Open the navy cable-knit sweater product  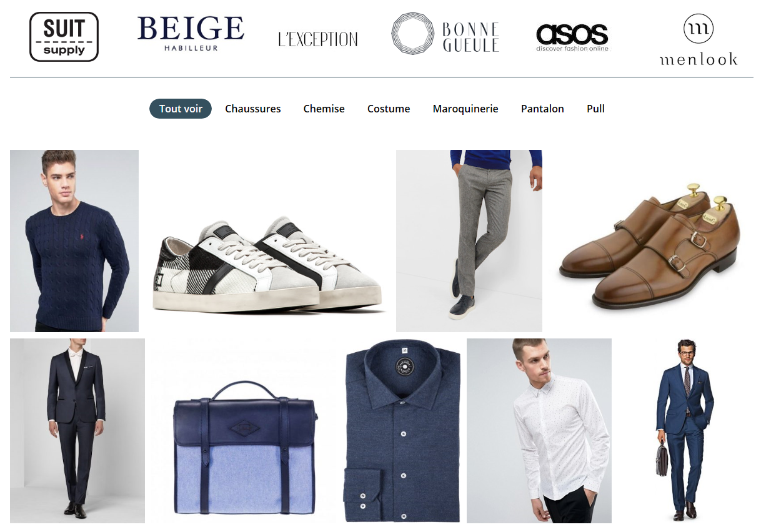tap(74, 241)
